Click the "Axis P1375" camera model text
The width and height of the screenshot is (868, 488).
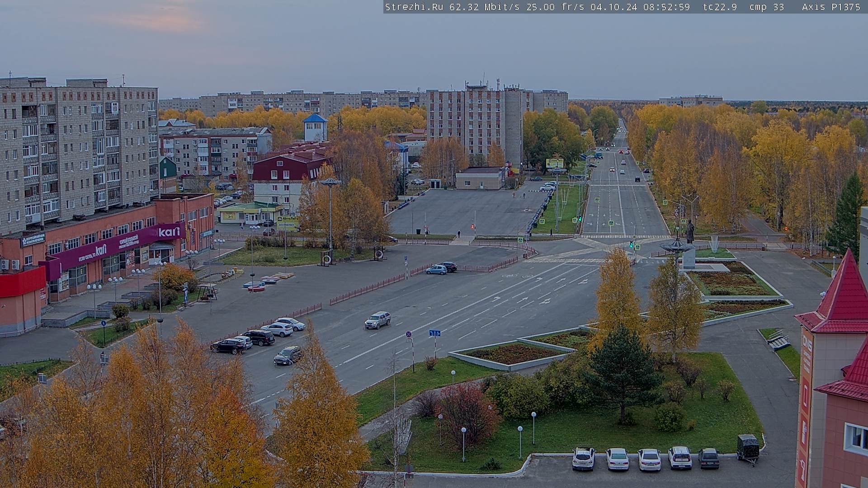coord(831,7)
